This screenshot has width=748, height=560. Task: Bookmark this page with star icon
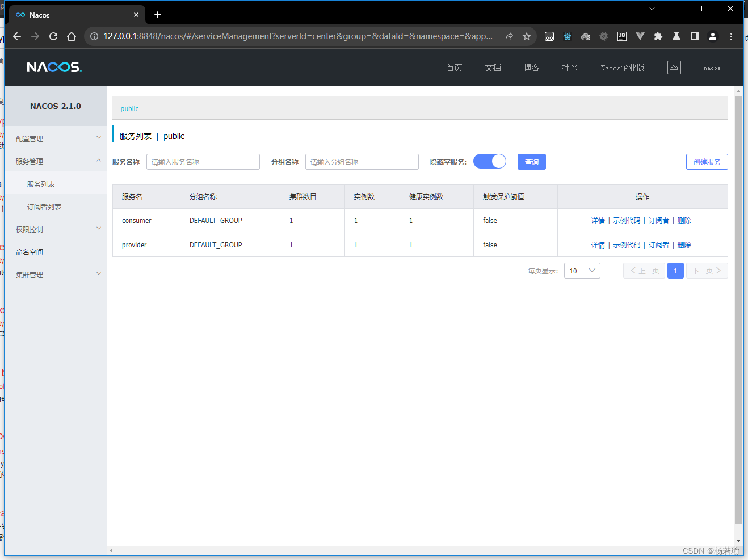[x=527, y=36]
